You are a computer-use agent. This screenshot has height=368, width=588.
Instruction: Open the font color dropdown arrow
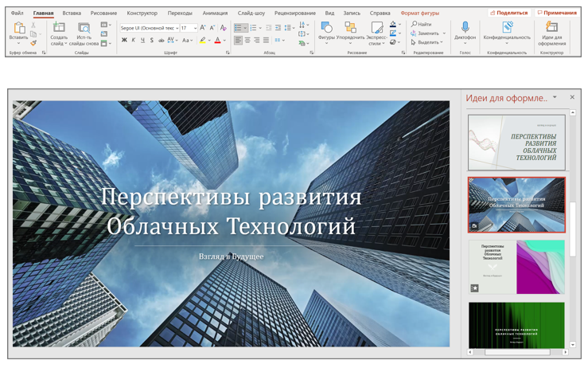pyautogui.click(x=224, y=40)
